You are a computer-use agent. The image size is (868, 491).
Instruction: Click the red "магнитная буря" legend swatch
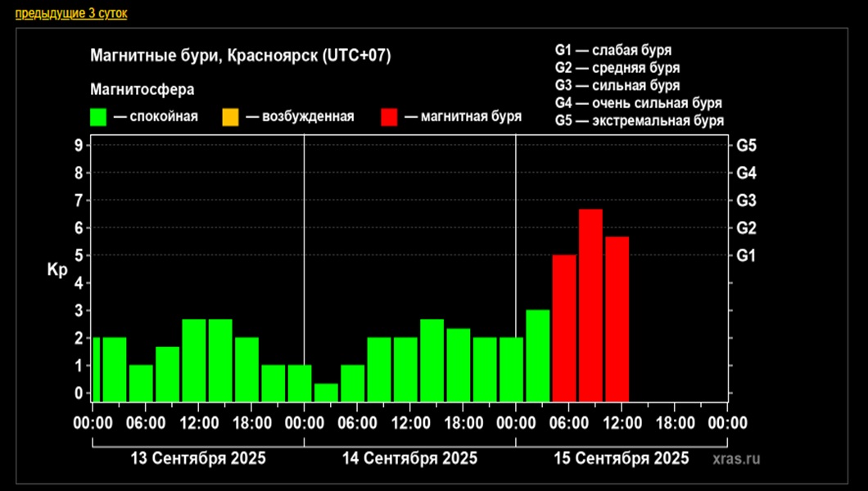pos(390,117)
